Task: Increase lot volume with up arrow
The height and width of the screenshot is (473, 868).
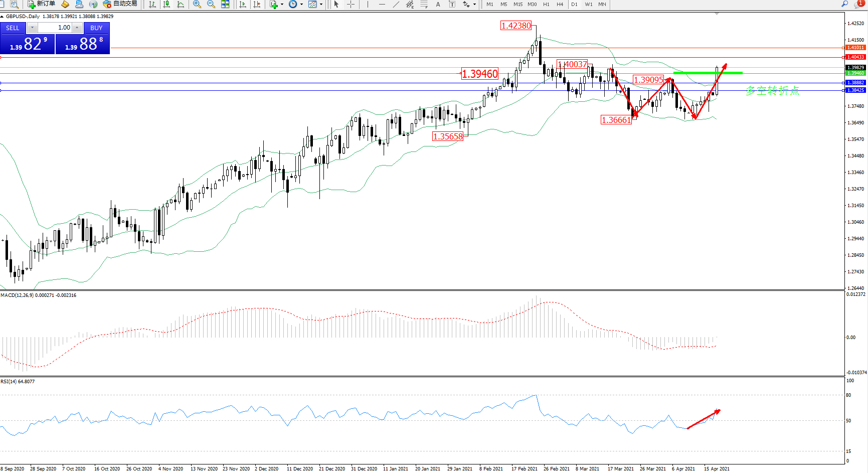Action: 77,28
